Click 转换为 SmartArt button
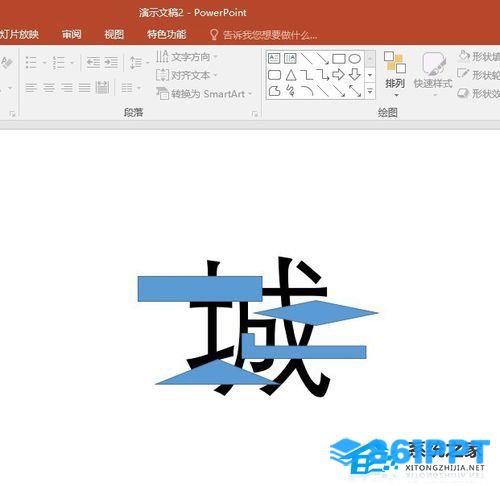Screen dimensions: 500x486 pos(204,94)
